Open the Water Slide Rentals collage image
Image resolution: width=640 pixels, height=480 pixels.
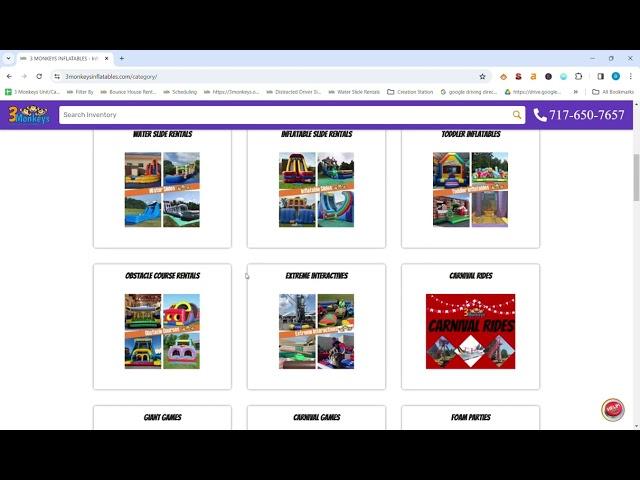click(x=162, y=189)
